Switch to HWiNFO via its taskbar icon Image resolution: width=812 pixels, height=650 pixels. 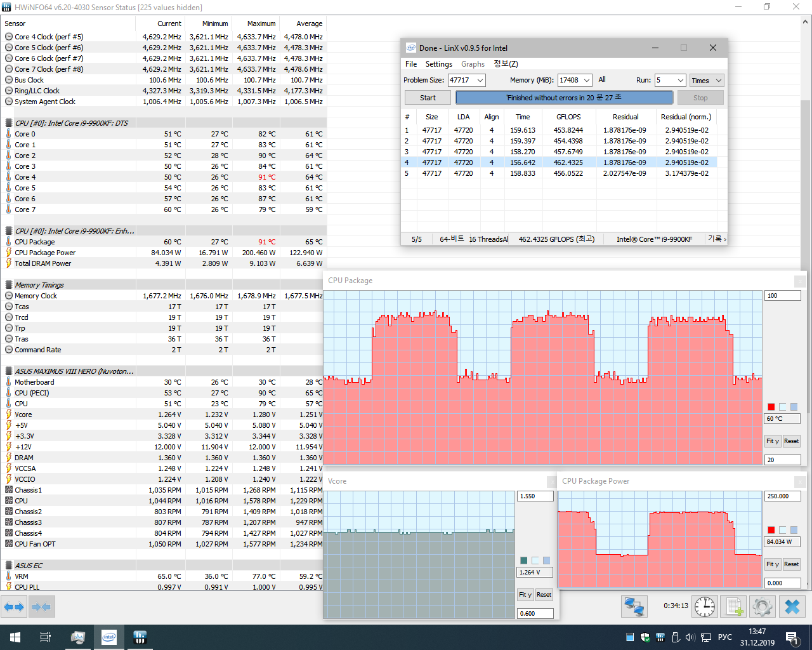pos(140,637)
